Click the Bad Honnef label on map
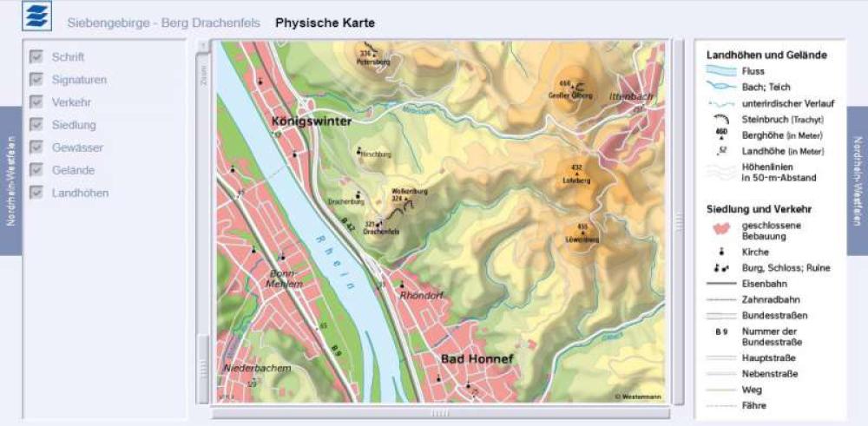The image size is (868, 426). pos(477,359)
